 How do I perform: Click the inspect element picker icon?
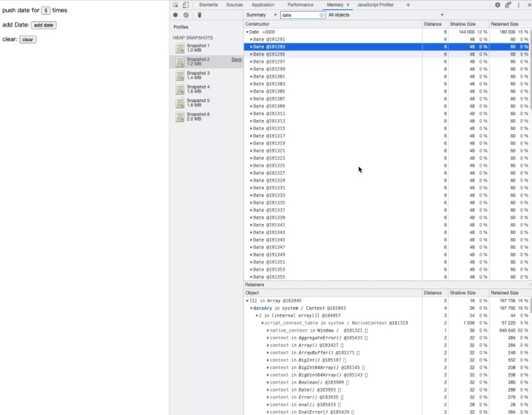175,5
